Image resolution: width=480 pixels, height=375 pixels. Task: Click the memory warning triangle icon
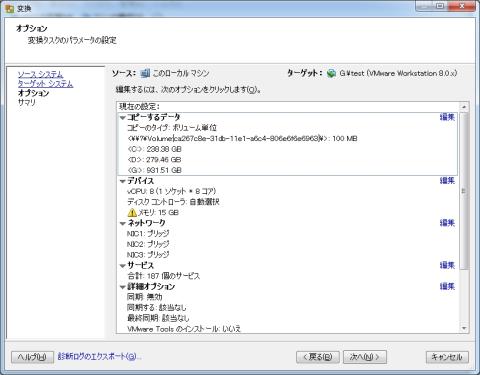132,212
